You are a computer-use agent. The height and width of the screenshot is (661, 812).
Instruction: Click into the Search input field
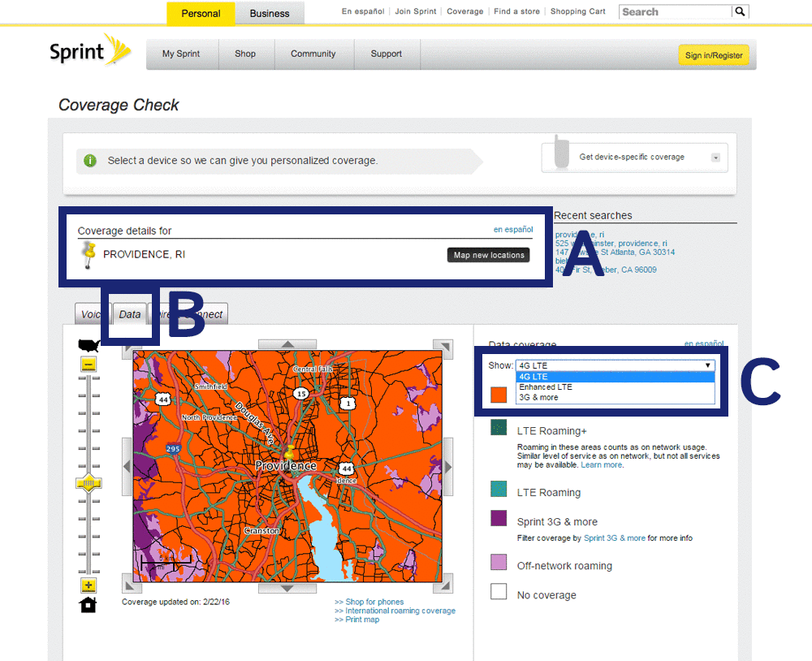[676, 11]
